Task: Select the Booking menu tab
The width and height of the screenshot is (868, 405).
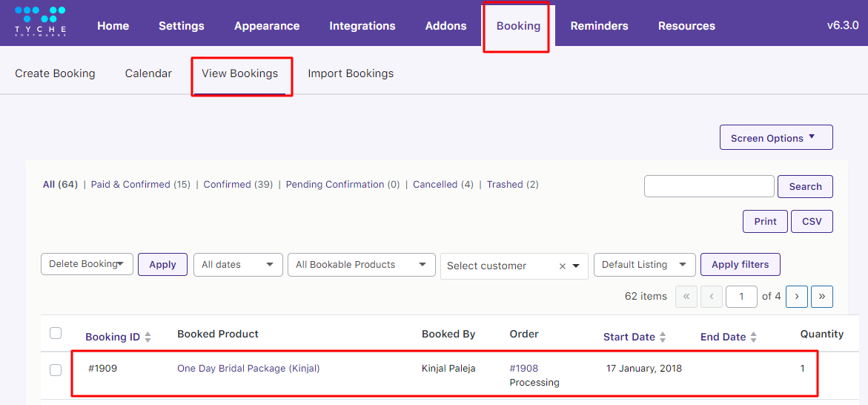Action: [518, 26]
